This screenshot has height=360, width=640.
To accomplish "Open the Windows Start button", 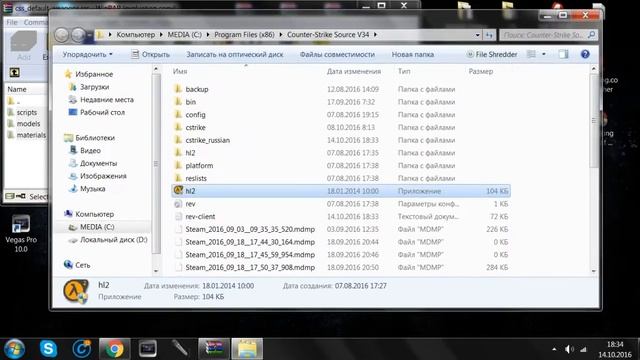I will point(14,349).
